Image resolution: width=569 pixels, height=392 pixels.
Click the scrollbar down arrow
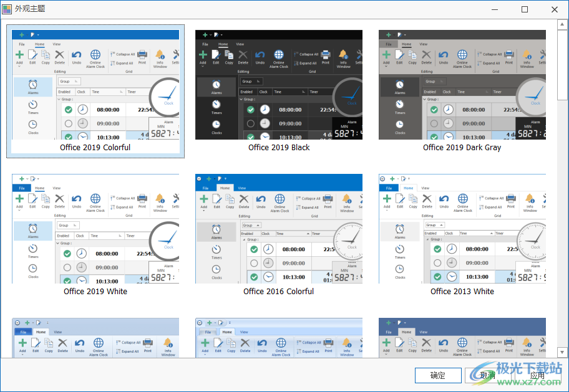562,352
